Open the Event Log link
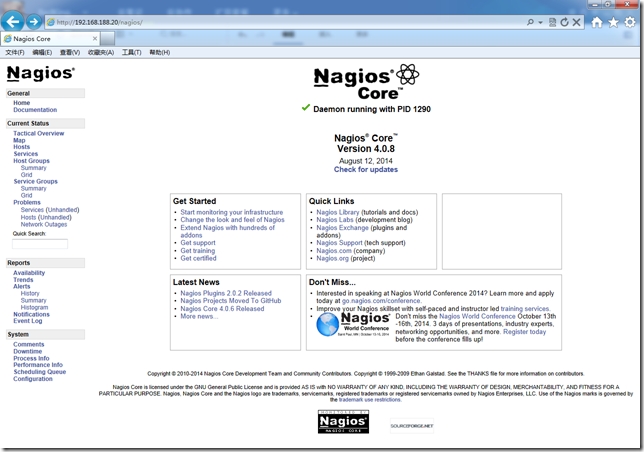 pyautogui.click(x=28, y=321)
